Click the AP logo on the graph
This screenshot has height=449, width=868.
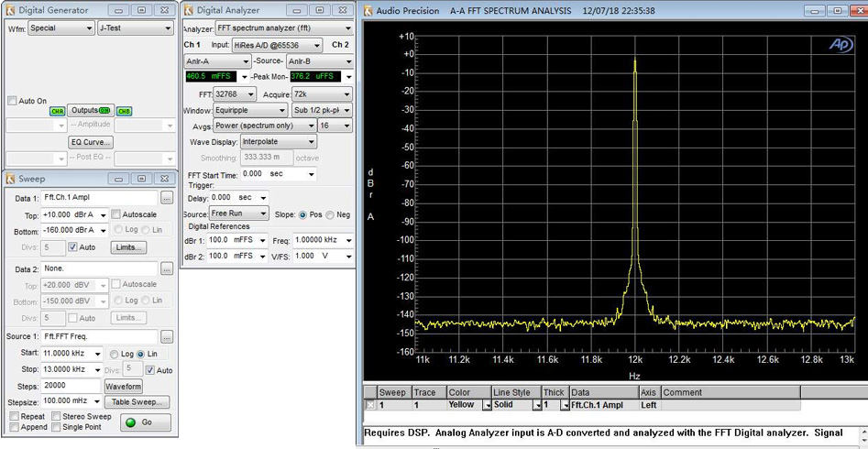pyautogui.click(x=841, y=46)
